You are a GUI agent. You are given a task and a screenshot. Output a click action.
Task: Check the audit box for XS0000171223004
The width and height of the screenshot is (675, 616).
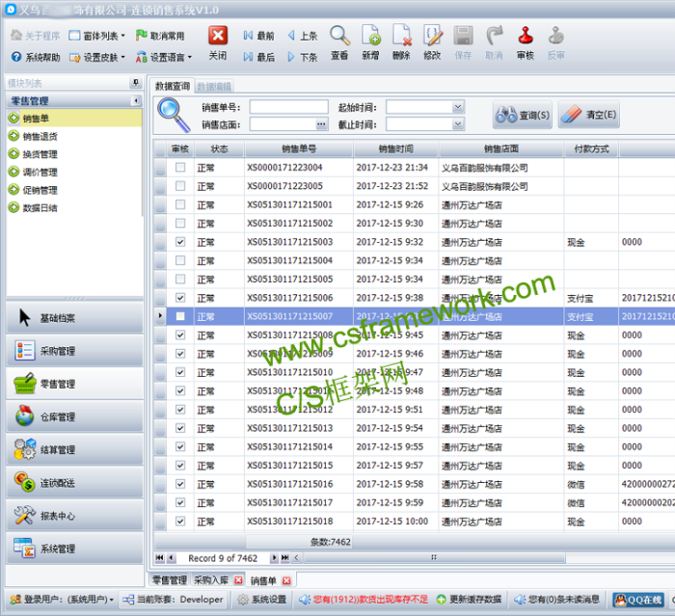(x=180, y=168)
